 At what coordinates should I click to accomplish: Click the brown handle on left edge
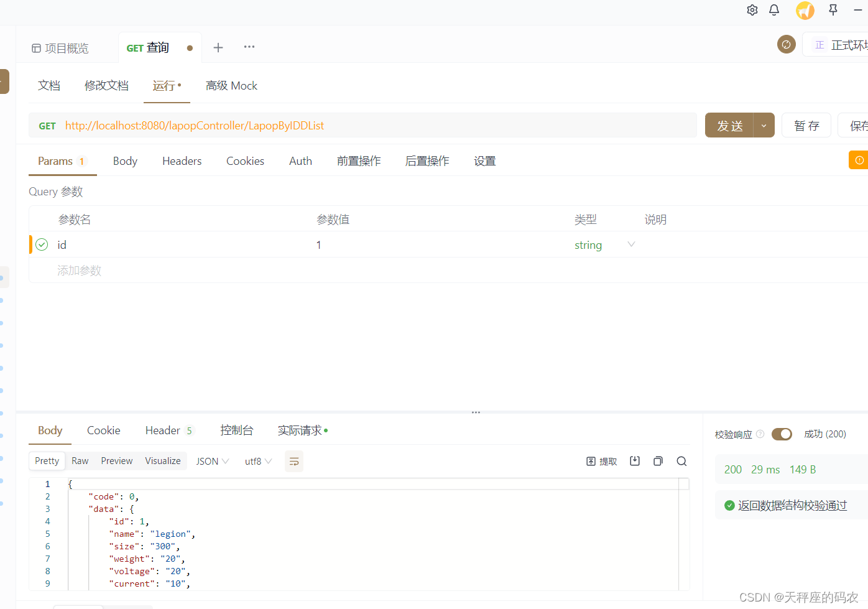click(4, 81)
